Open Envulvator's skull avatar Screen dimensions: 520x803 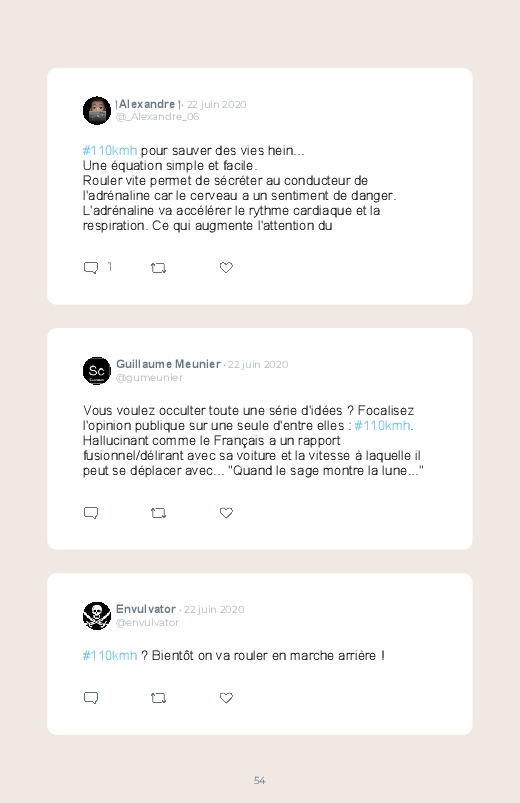[97, 616]
